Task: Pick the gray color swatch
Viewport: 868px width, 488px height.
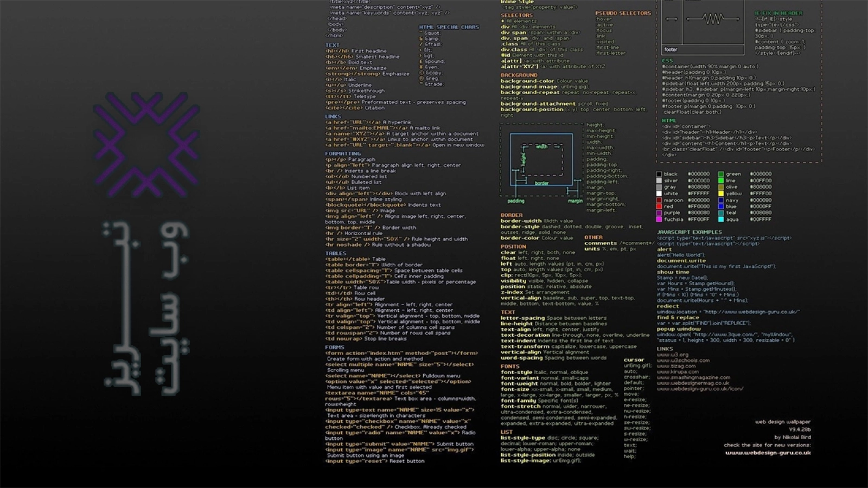Action: pyautogui.click(x=659, y=187)
